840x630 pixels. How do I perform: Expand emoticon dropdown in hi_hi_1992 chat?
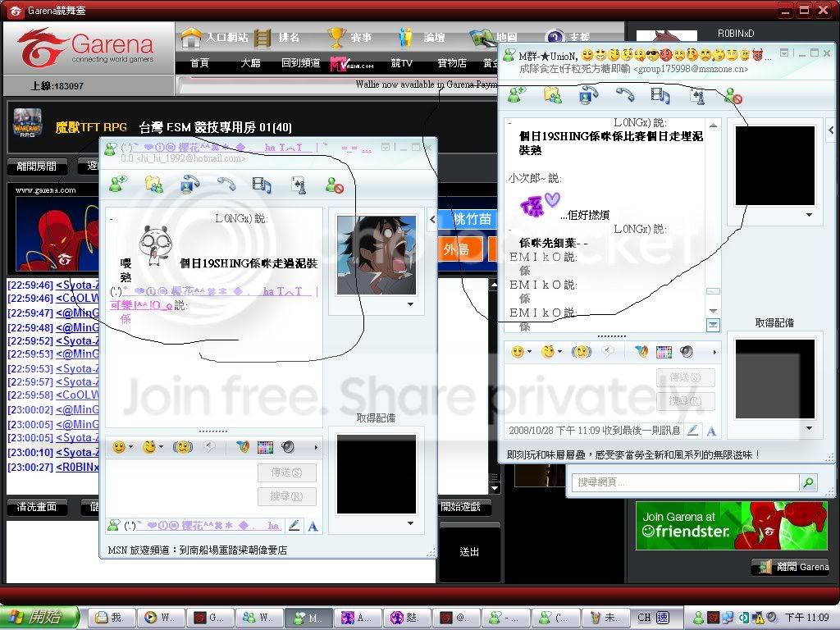[x=133, y=448]
